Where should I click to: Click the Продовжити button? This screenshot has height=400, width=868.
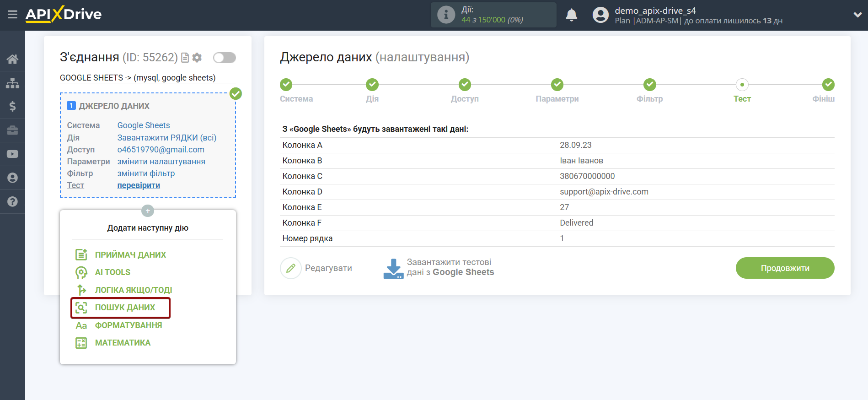click(785, 268)
